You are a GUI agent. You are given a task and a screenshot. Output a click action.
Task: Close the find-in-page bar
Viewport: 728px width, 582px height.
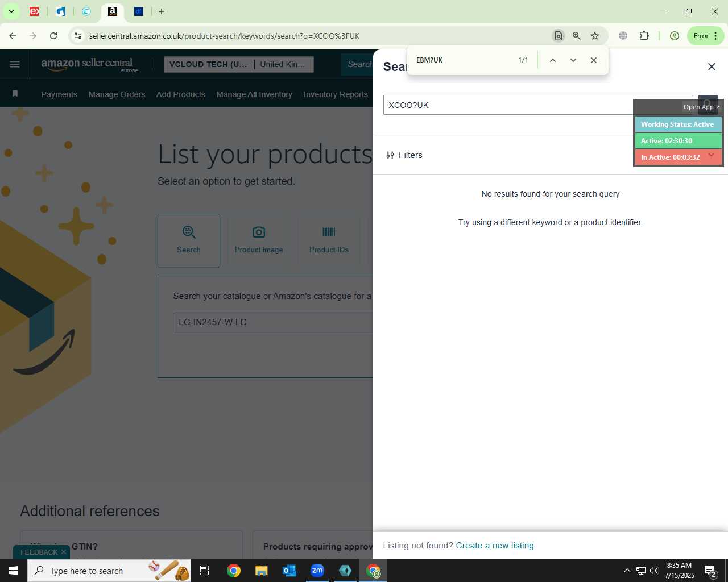click(x=594, y=60)
